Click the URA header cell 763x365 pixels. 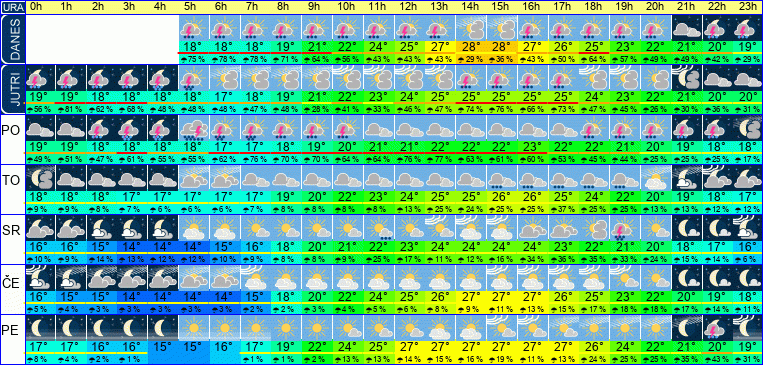tap(12, 7)
